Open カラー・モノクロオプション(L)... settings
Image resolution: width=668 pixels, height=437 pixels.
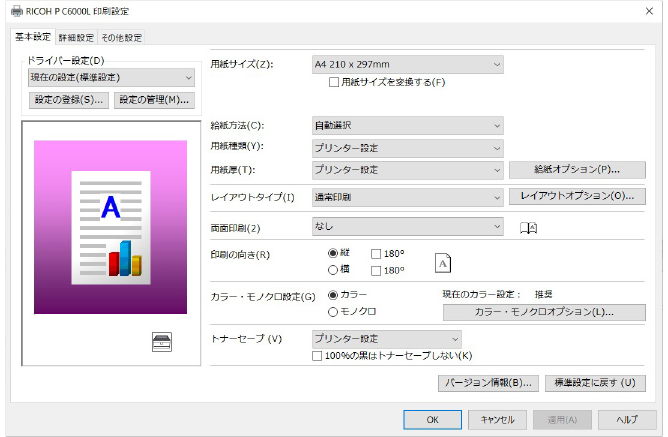tap(544, 312)
